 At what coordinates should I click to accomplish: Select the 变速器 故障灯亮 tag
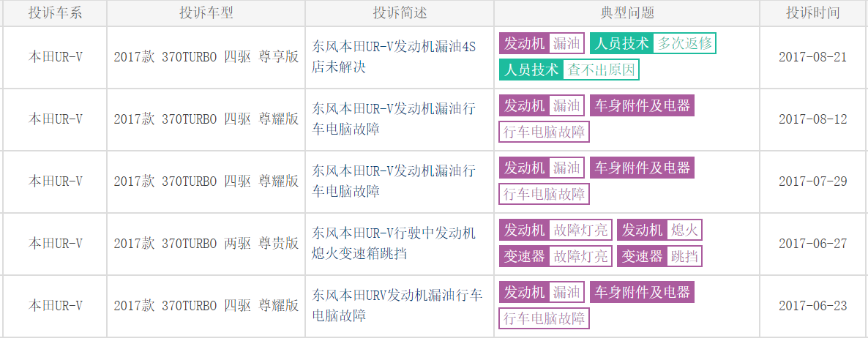[x=555, y=256]
